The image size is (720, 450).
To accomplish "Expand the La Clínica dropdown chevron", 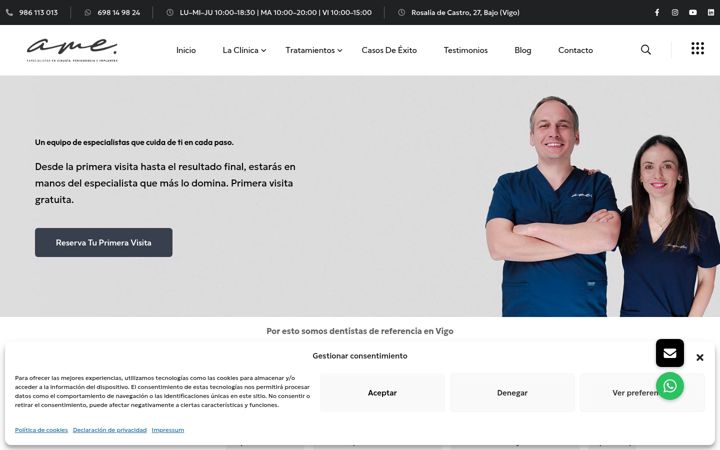I will click(264, 51).
